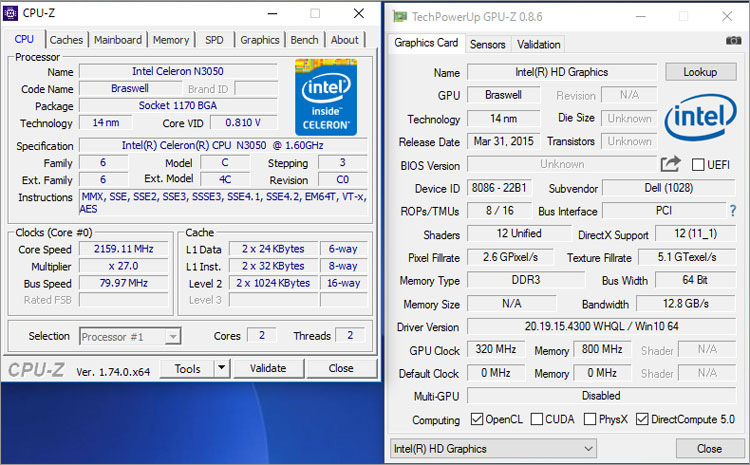Image resolution: width=750 pixels, height=465 pixels.
Task: Click the ROPs/TMUs 8 / 16 value
Action: coord(499,210)
